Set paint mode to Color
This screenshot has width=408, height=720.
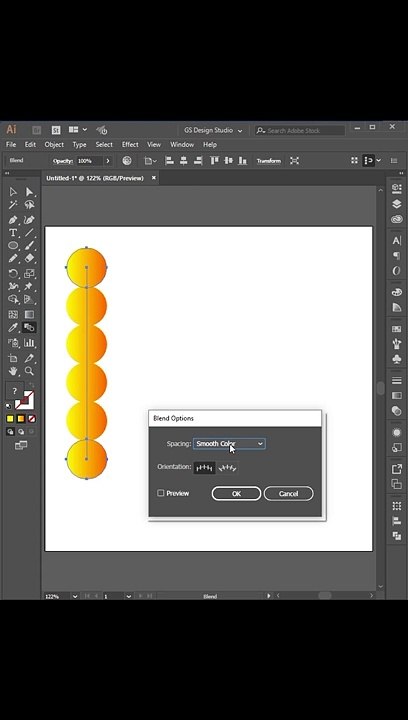[x=10, y=419]
